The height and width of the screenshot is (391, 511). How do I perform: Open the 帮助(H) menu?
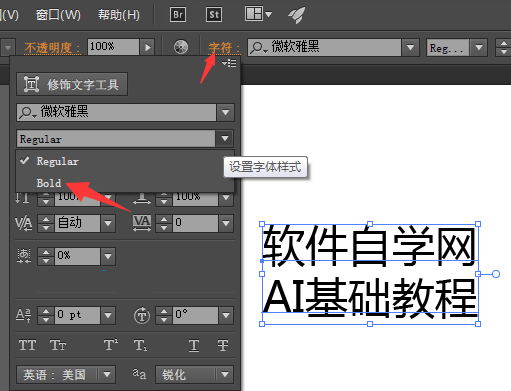tap(119, 15)
